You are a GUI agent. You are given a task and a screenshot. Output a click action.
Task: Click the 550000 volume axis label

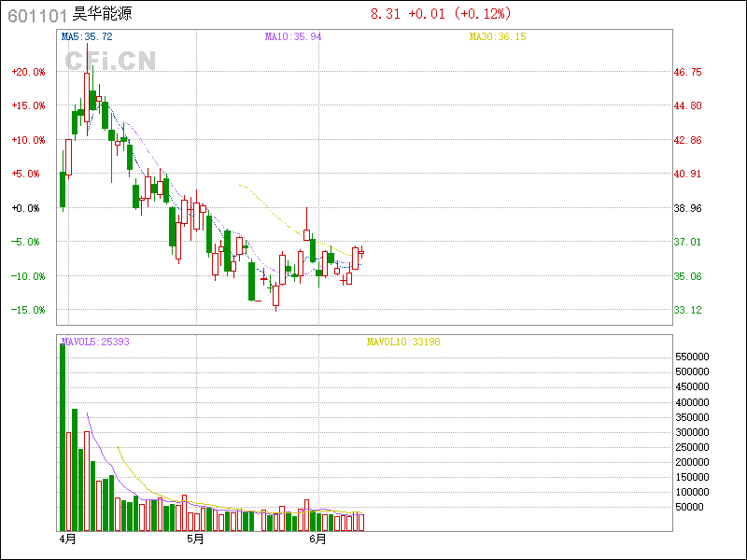(694, 357)
